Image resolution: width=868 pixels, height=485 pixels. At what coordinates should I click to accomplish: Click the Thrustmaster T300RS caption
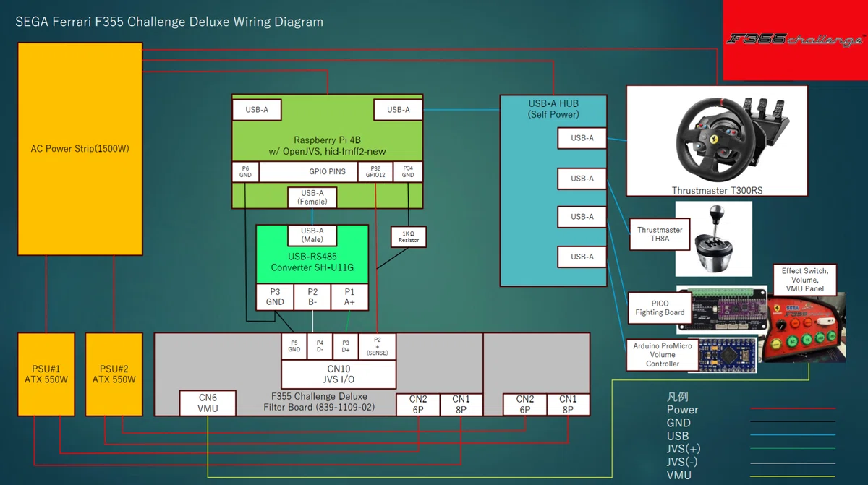tap(717, 191)
